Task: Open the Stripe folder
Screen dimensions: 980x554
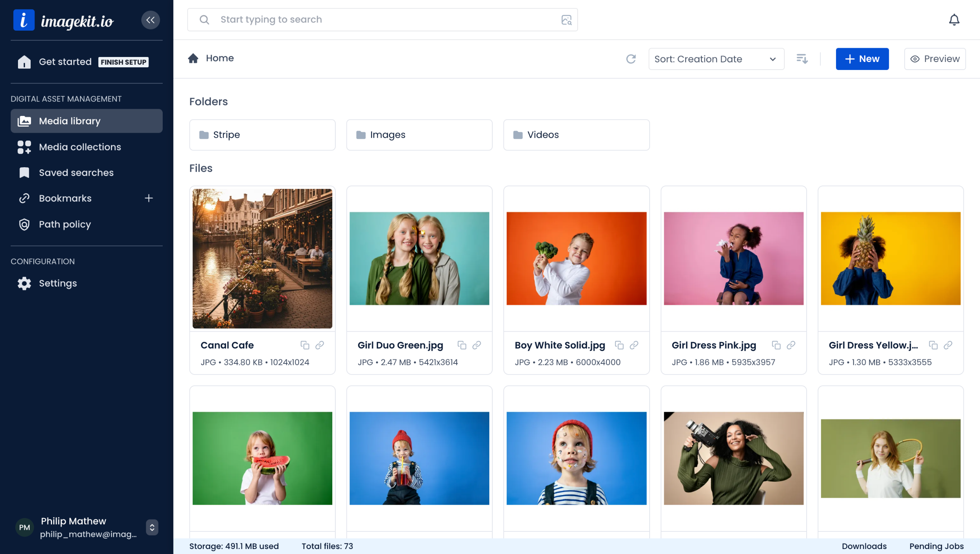Action: coord(262,135)
